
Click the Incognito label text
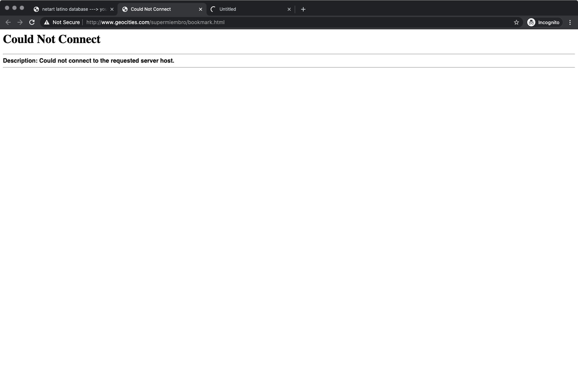[x=549, y=22]
